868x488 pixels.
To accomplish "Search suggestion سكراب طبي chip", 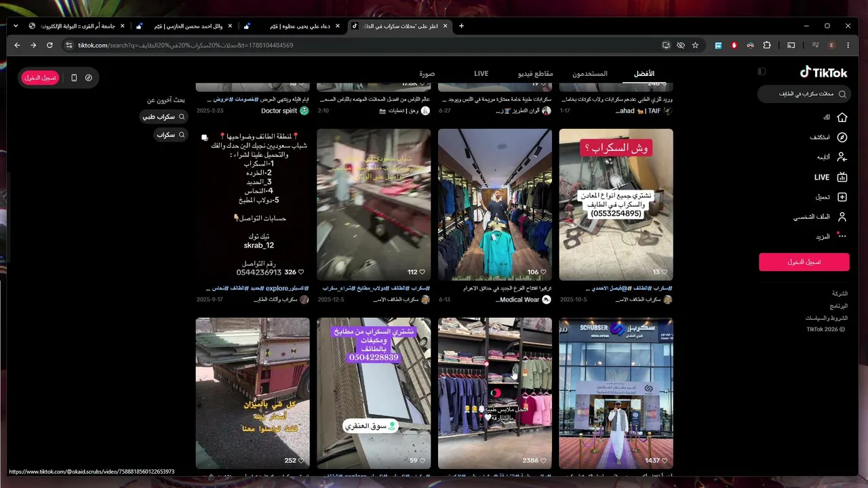I will (x=163, y=117).
